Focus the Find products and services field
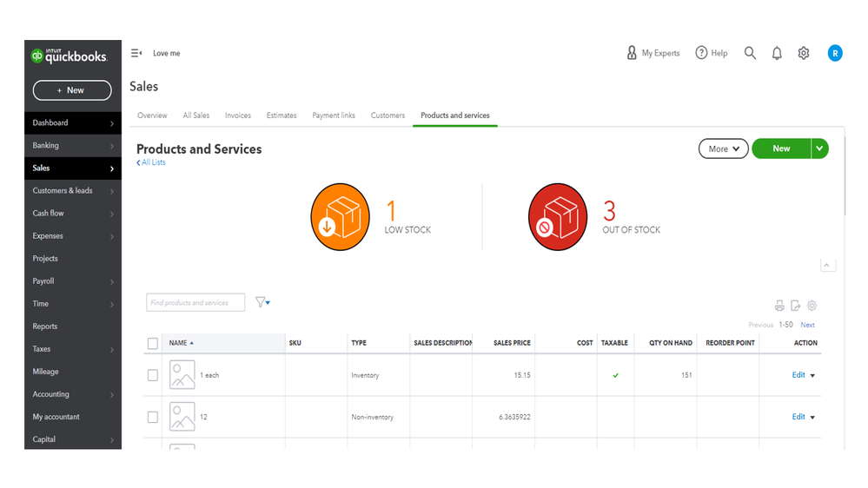The height and width of the screenshot is (488, 868). pyautogui.click(x=195, y=302)
